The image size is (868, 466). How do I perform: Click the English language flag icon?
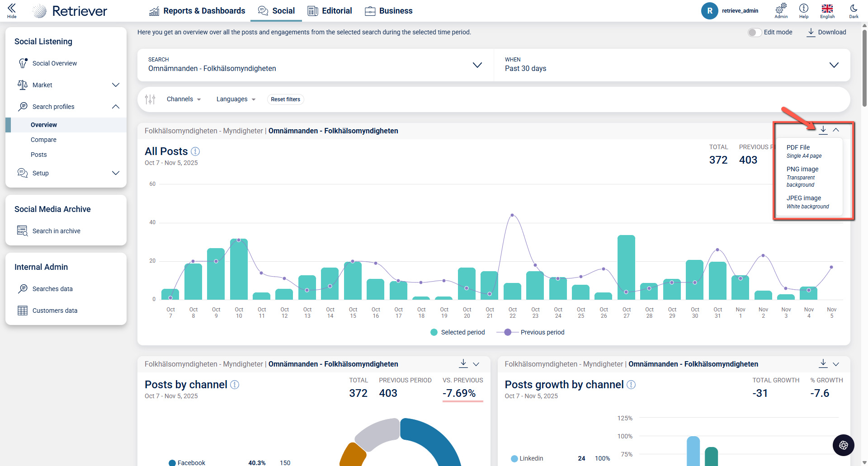[827, 9]
